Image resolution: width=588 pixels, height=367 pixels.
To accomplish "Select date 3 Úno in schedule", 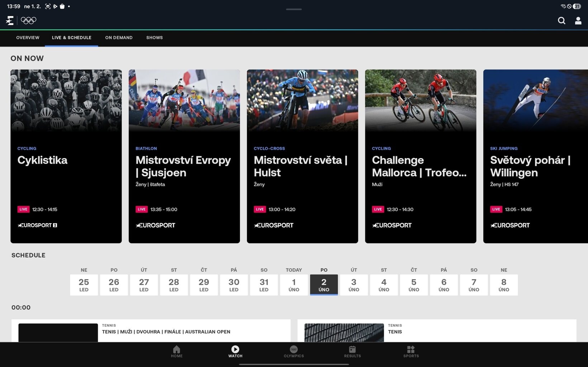I will [x=354, y=285].
